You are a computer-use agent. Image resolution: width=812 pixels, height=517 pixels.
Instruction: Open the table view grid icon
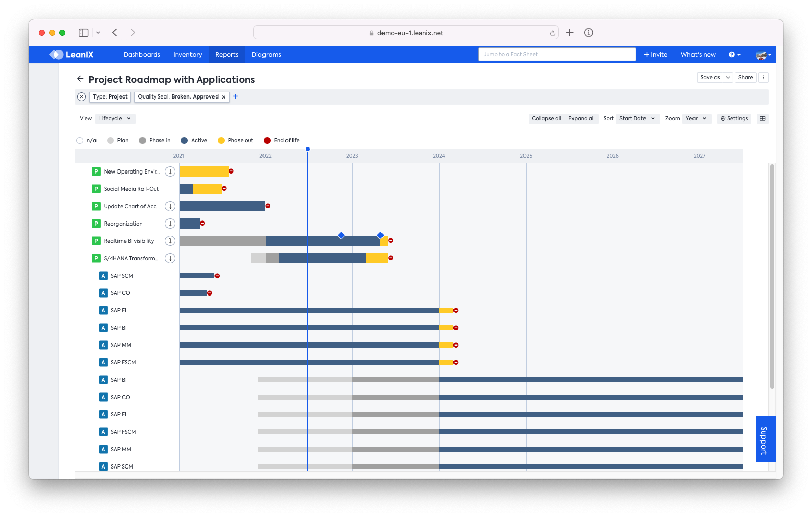pyautogui.click(x=762, y=118)
